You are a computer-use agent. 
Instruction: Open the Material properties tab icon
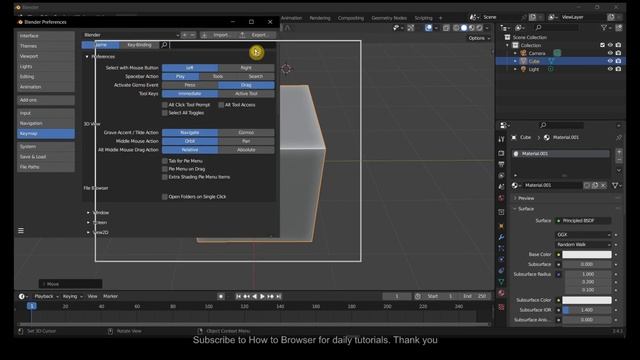click(501, 293)
